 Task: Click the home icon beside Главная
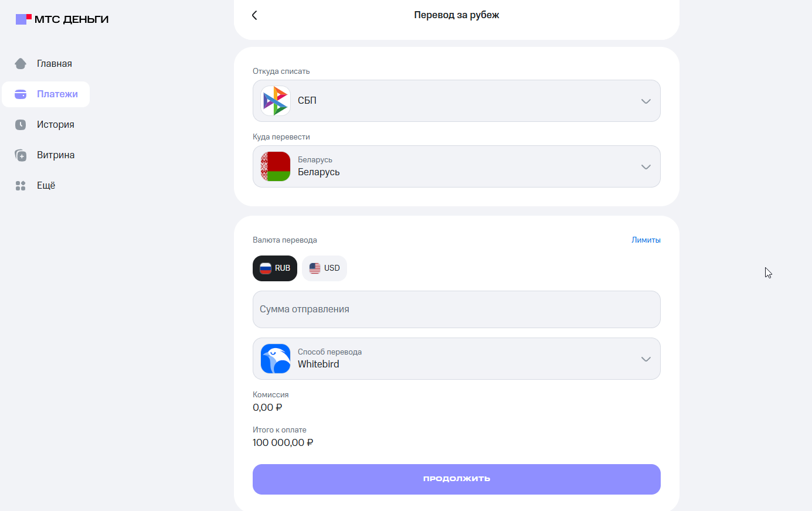click(21, 63)
